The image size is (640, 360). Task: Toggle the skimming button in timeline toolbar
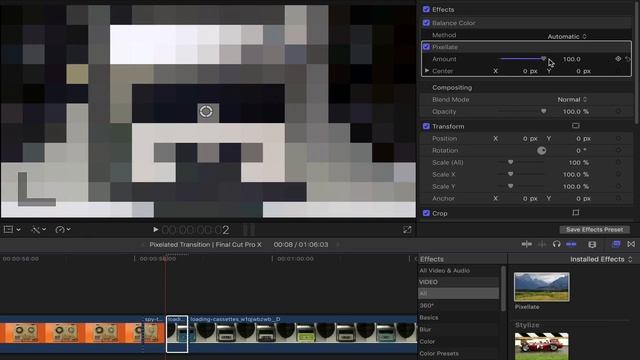[527, 244]
